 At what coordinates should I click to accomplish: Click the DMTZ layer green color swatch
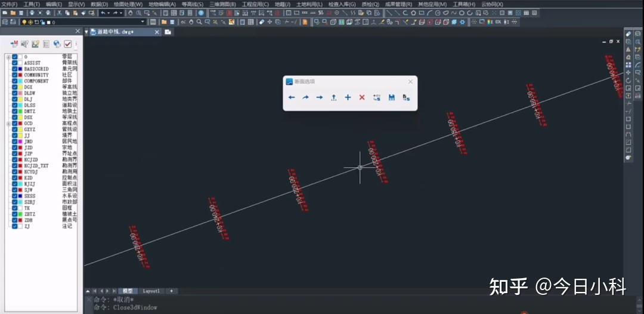tap(20, 111)
